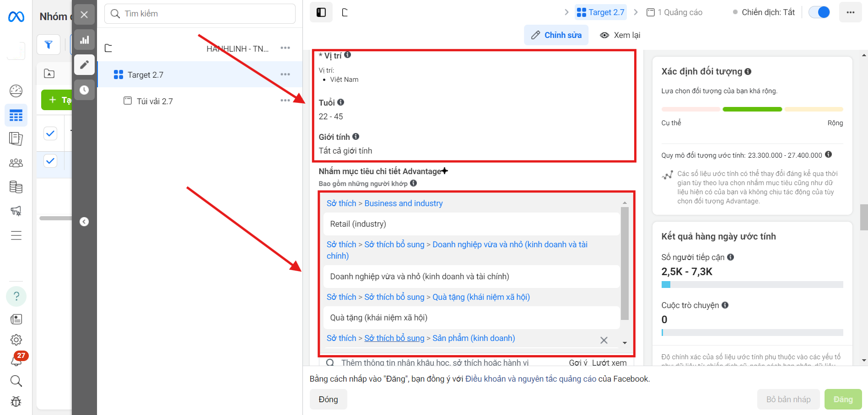Open the advertising megaphone icon
Image resolution: width=868 pixels, height=415 pixels.
[16, 211]
